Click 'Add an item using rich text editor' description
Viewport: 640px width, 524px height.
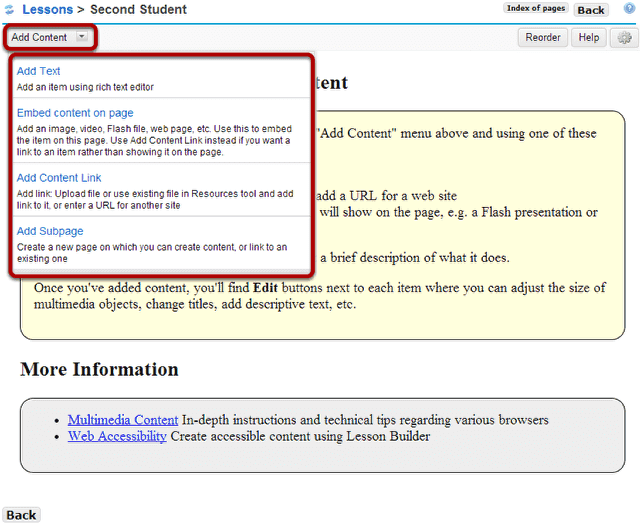(85, 87)
